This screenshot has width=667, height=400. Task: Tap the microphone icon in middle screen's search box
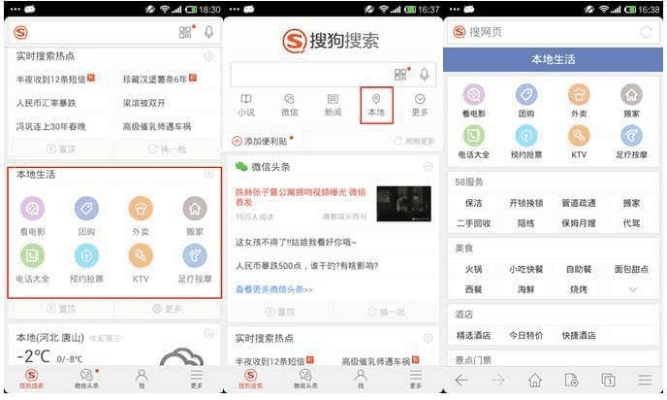click(424, 75)
